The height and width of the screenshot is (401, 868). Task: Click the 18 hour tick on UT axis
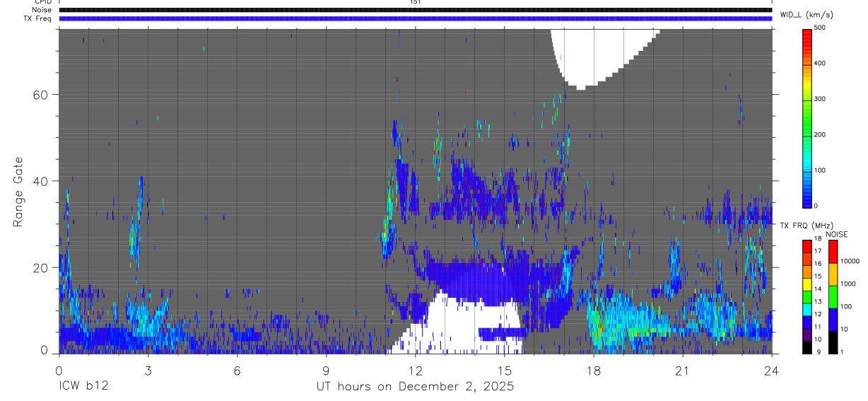click(x=593, y=371)
